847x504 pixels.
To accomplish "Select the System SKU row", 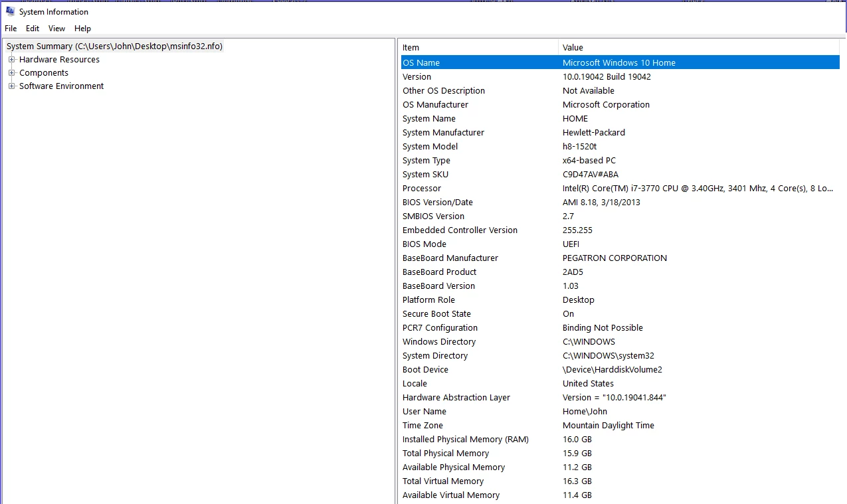I will [x=620, y=174].
